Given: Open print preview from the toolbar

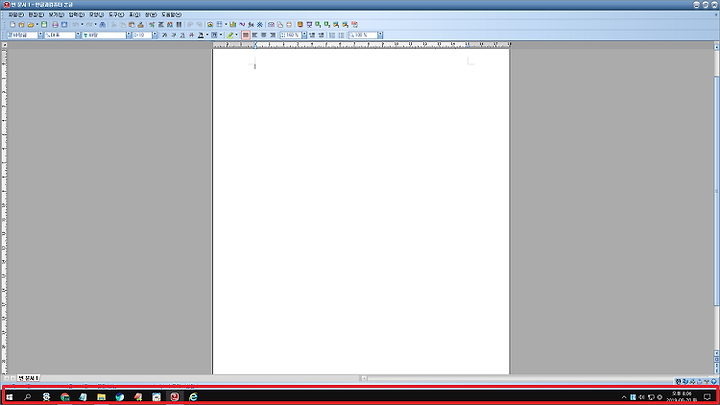Looking at the screenshot, I should tap(64, 25).
